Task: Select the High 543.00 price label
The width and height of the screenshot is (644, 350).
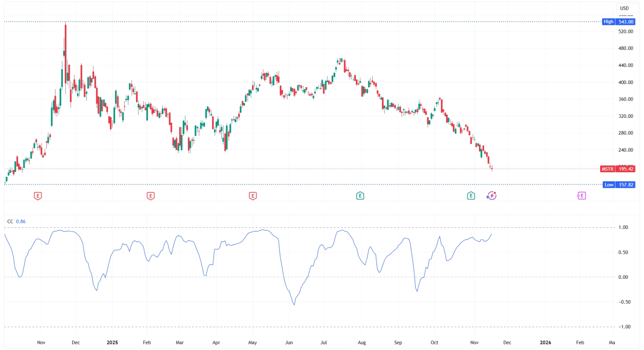Action: [x=619, y=22]
